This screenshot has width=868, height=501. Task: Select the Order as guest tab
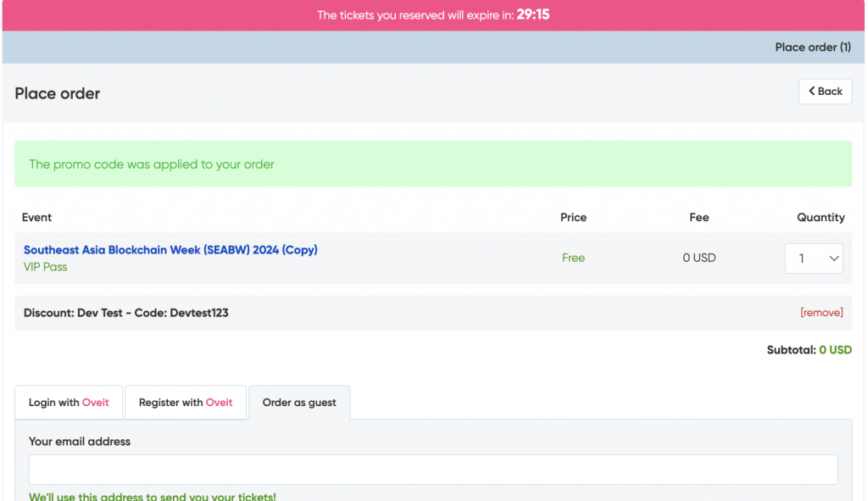click(298, 402)
